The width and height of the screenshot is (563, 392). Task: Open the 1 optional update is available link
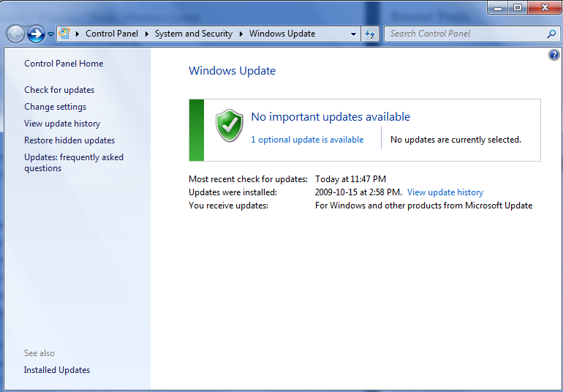pyautogui.click(x=307, y=140)
